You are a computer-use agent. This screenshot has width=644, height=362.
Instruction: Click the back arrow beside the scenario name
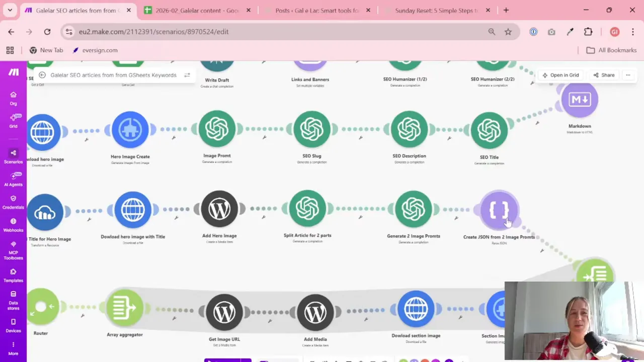[x=42, y=75]
